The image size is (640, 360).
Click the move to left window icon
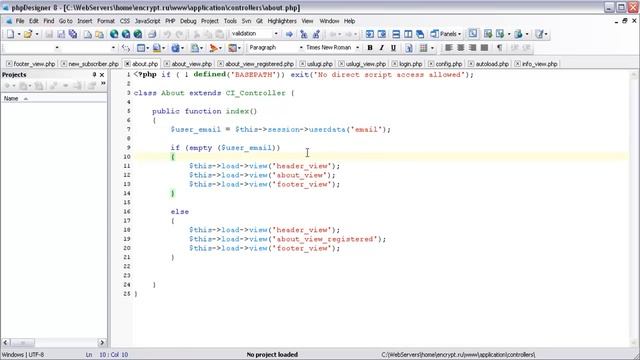(369, 34)
